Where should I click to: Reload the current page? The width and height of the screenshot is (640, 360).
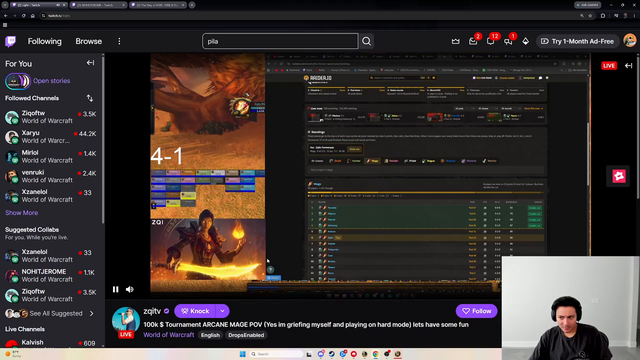coord(24,16)
